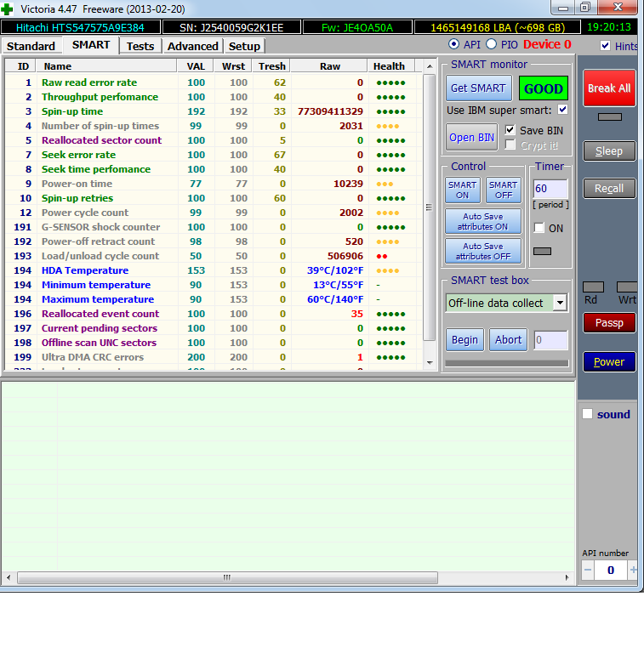Click the SMART ON control button
This screenshot has height=653, width=644.
coord(462,190)
